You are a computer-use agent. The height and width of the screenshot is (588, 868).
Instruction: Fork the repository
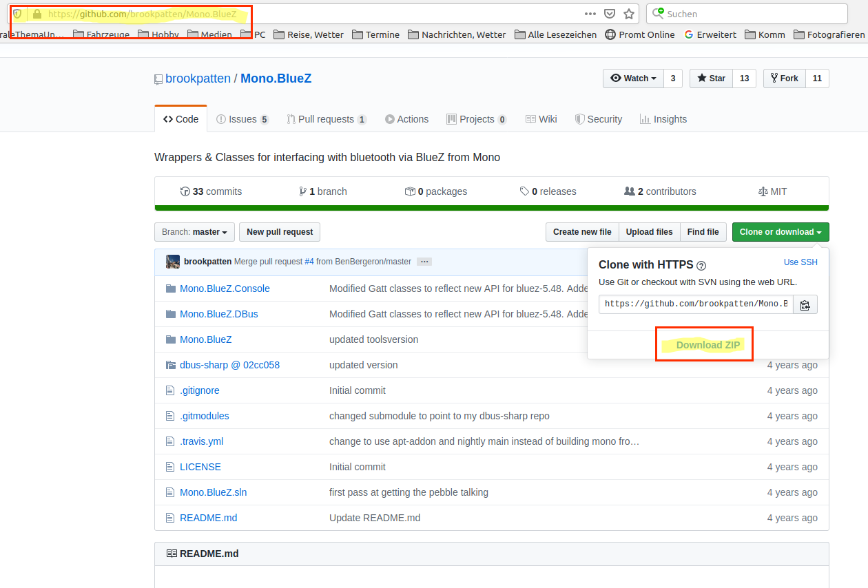pos(784,78)
